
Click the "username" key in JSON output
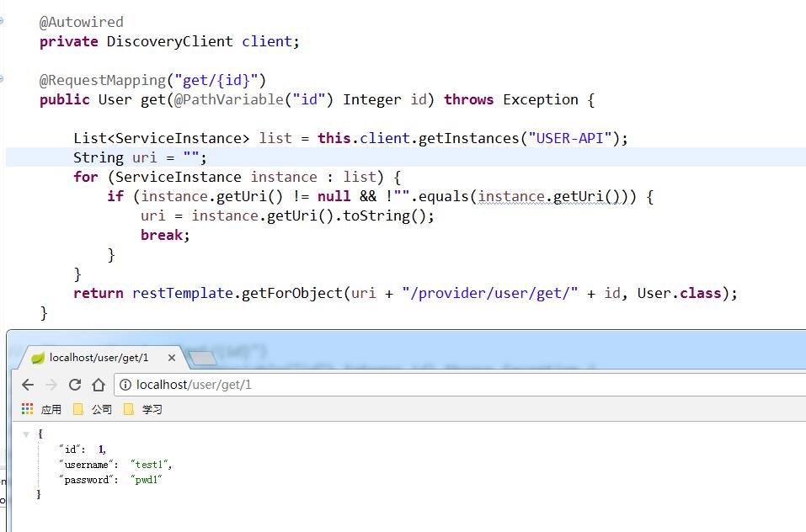click(x=87, y=465)
